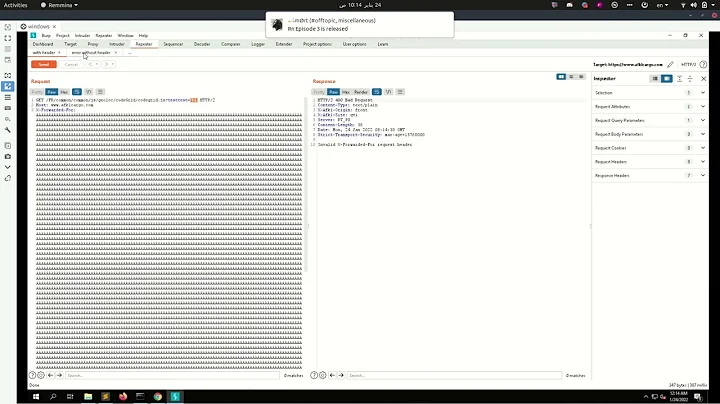Collapse all Inspector sections icon
This screenshot has height=404, width=720.
(x=690, y=79)
